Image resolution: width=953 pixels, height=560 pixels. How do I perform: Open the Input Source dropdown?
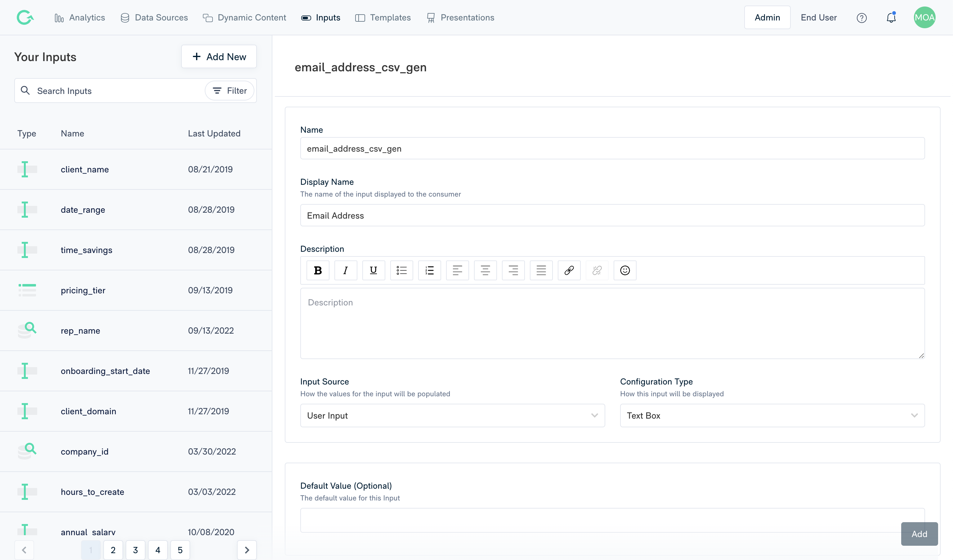coord(452,416)
